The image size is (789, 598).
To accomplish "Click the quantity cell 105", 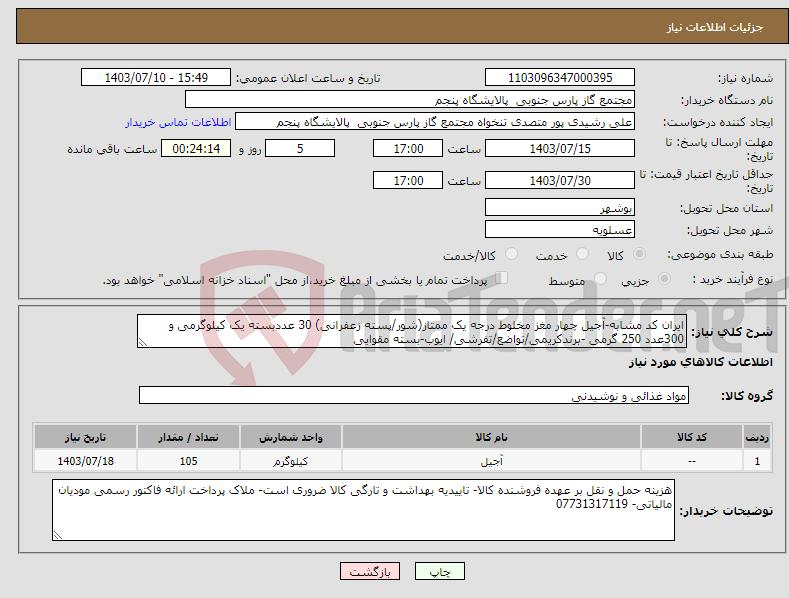I will click(x=188, y=461).
